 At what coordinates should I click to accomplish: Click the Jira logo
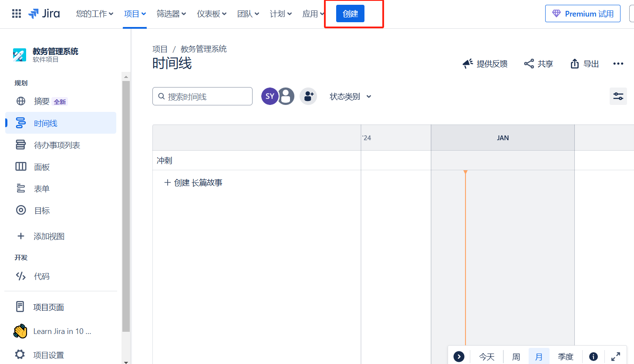tap(44, 13)
